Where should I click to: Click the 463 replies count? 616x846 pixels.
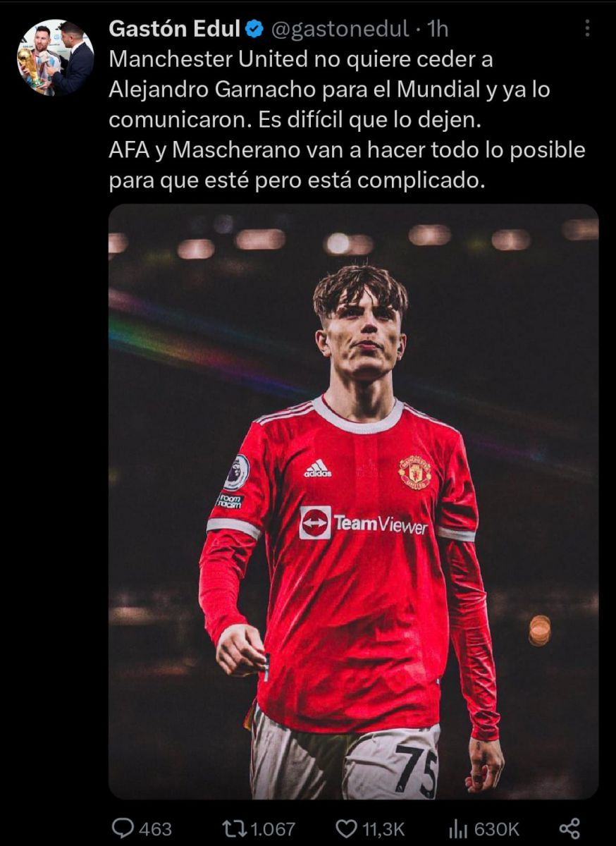(x=155, y=828)
